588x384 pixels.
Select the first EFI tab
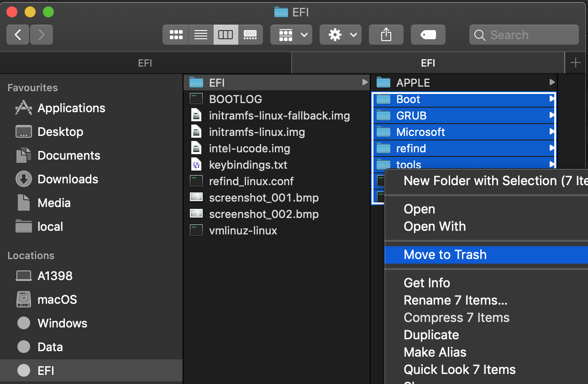click(145, 63)
